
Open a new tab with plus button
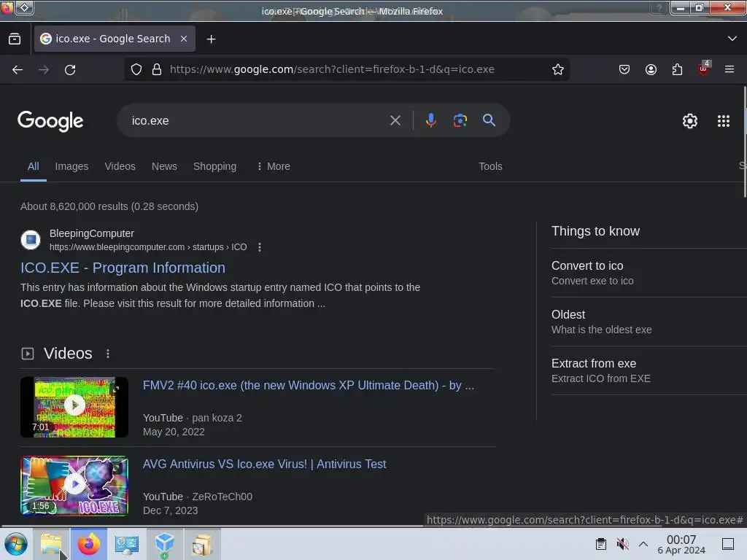click(x=211, y=39)
